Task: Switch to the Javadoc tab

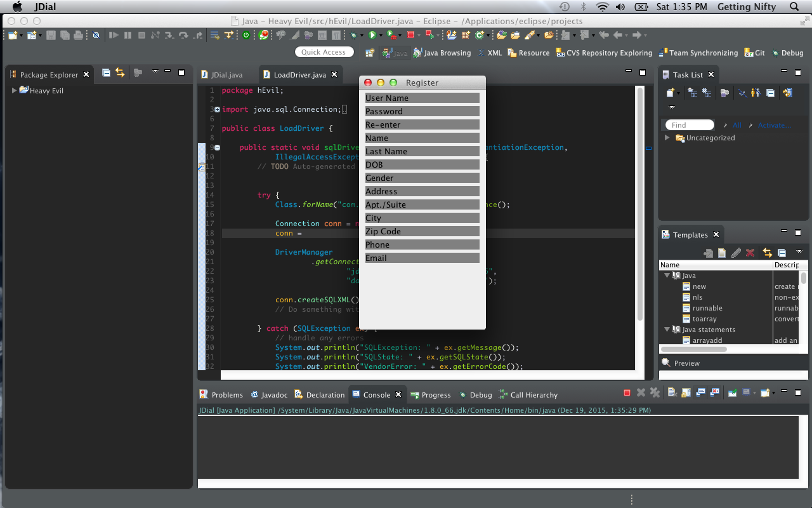Action: click(270, 394)
